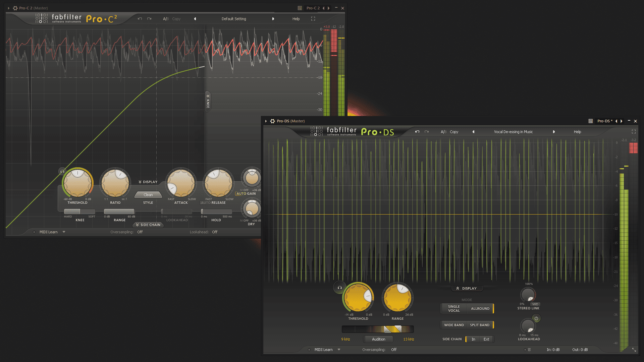Click headphone audition icon near Pro-C 2 threshold
644x362 pixels.
tap(62, 171)
